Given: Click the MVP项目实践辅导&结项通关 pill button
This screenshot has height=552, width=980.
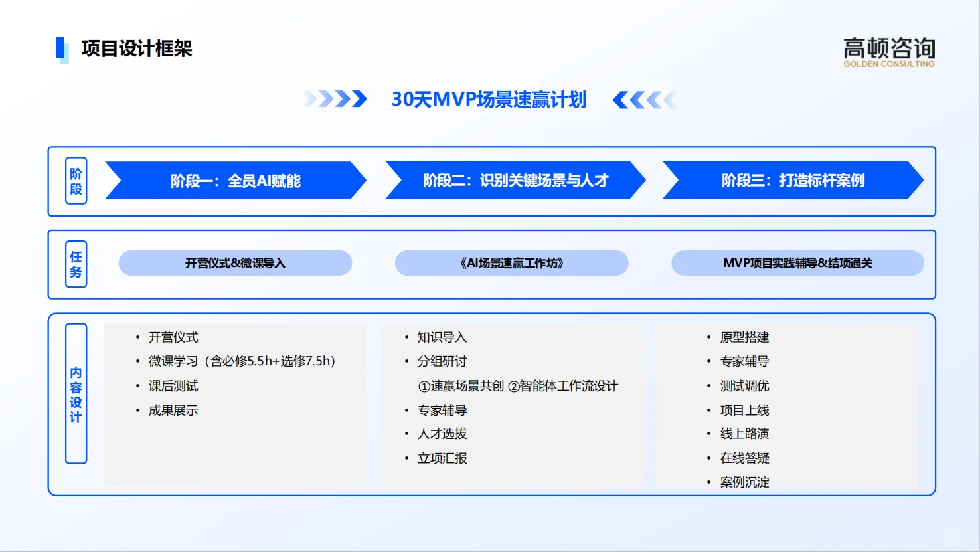Looking at the screenshot, I should [x=797, y=263].
